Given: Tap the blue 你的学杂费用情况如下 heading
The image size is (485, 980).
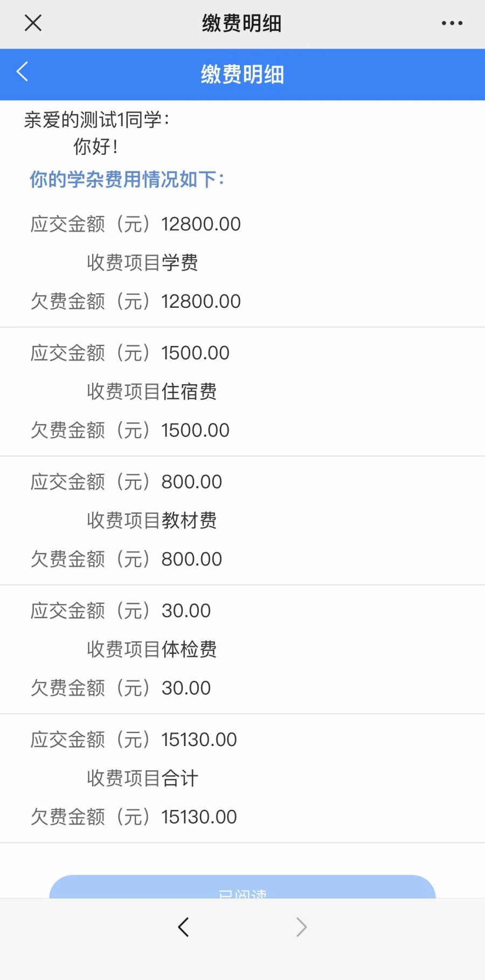Looking at the screenshot, I should point(127,180).
